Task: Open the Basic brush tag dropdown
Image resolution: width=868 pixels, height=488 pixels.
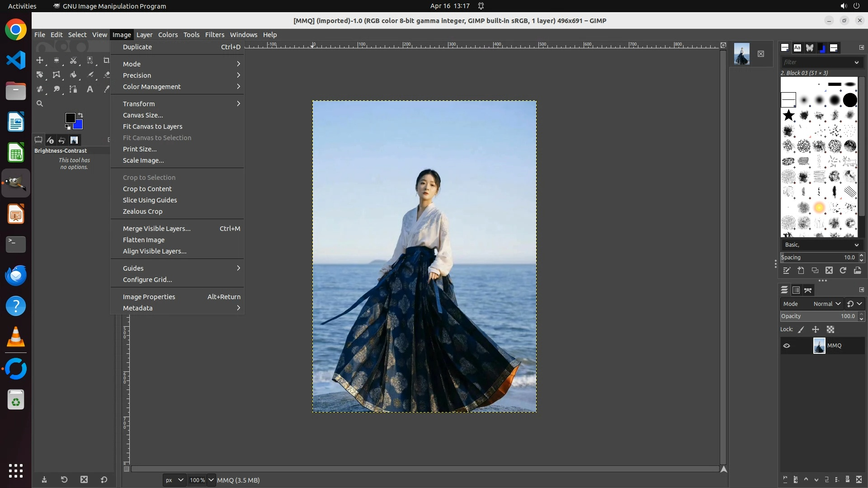Action: point(821,245)
